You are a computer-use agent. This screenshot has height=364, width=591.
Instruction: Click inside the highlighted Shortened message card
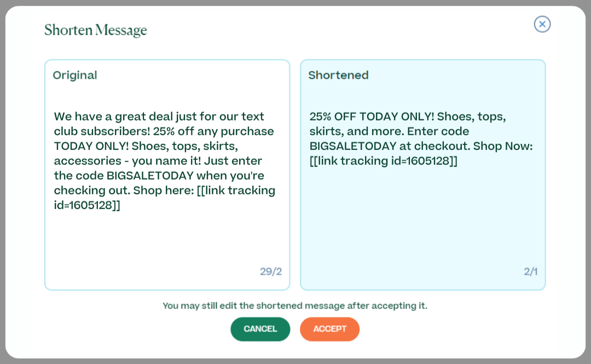(422, 219)
